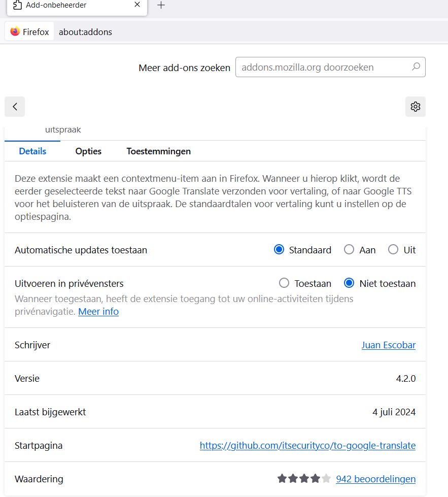Close the Add-onbeheerder tab
Image resolution: width=448 pixels, height=497 pixels.
(137, 5)
